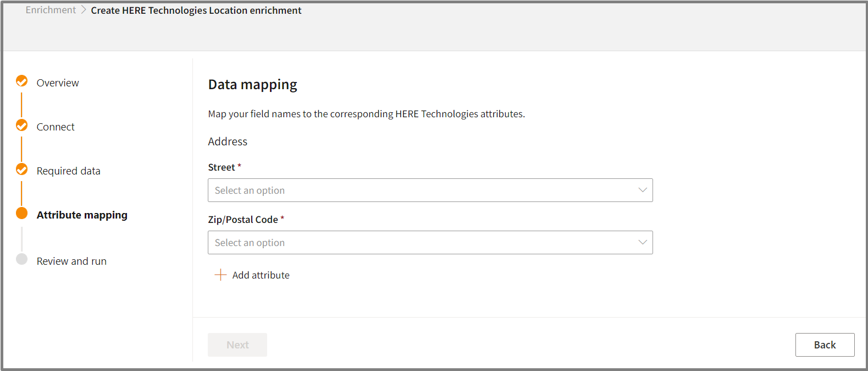This screenshot has height=371, width=868.
Task: Click the Overview step checkmark icon
Action: (22, 81)
